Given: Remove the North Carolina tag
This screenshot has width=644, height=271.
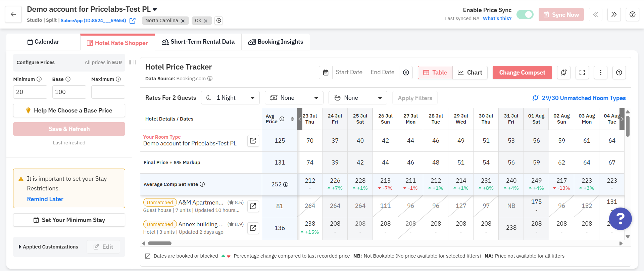Looking at the screenshot, I should click(x=183, y=21).
